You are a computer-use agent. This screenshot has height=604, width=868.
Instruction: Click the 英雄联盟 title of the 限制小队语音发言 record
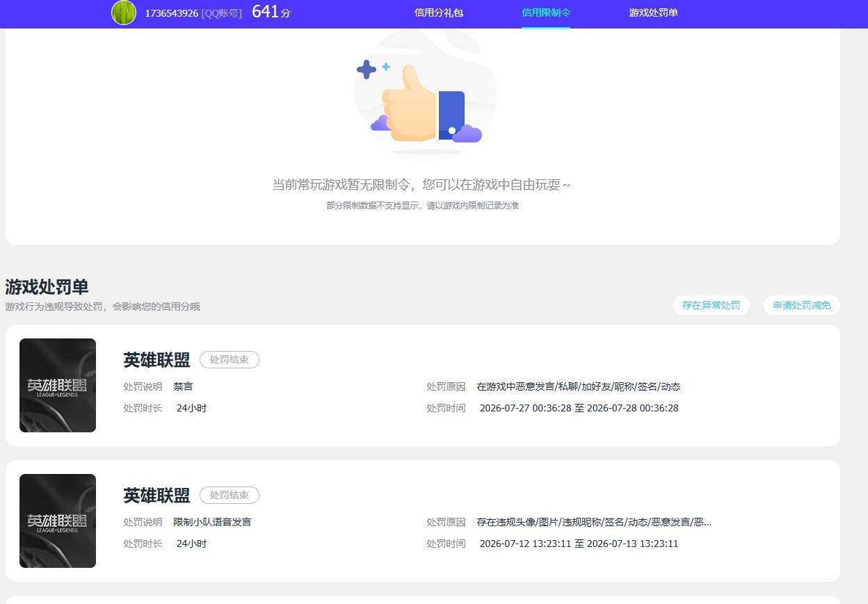coord(156,495)
